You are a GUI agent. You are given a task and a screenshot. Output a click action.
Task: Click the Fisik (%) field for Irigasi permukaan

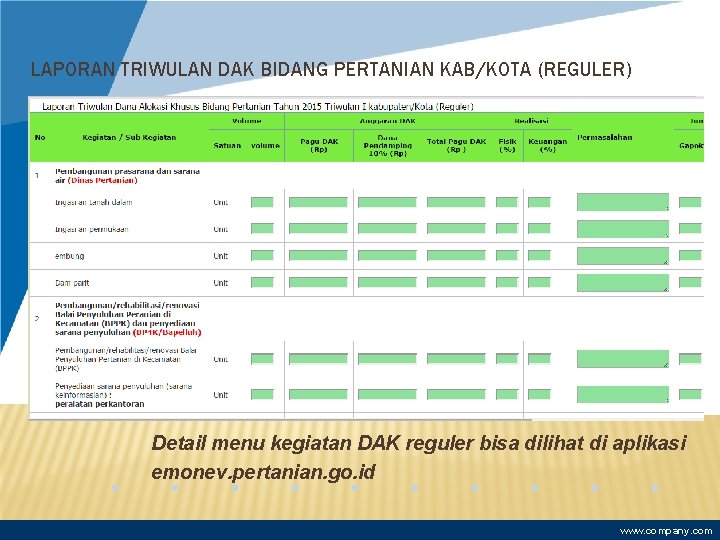507,229
